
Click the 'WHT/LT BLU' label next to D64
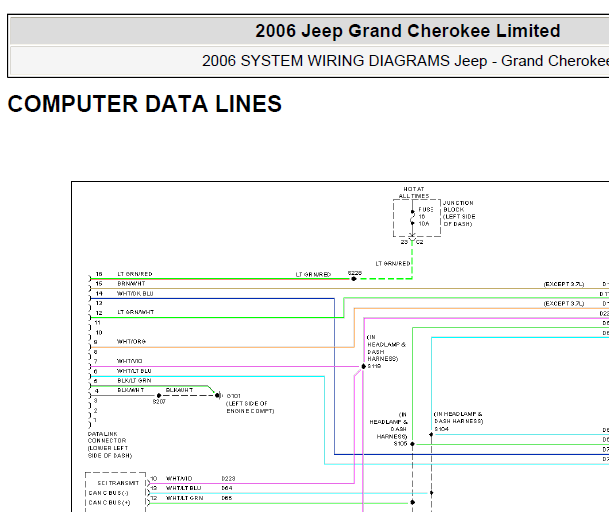tap(183, 488)
